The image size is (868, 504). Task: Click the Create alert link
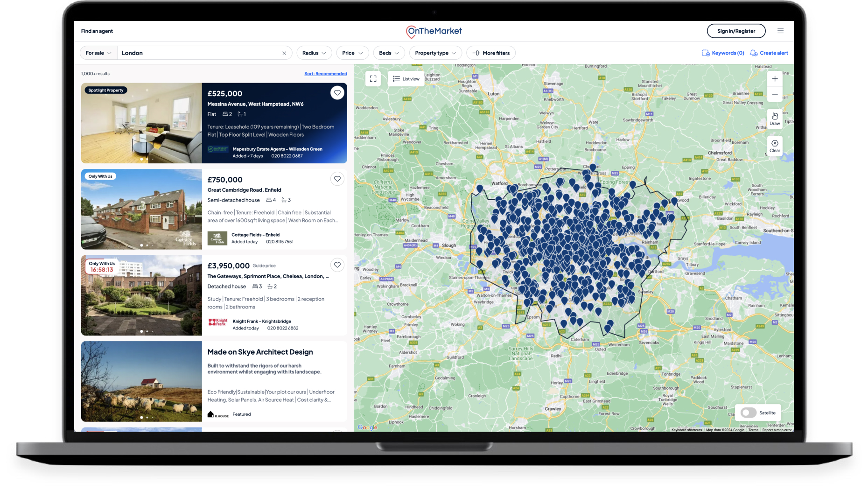click(774, 53)
